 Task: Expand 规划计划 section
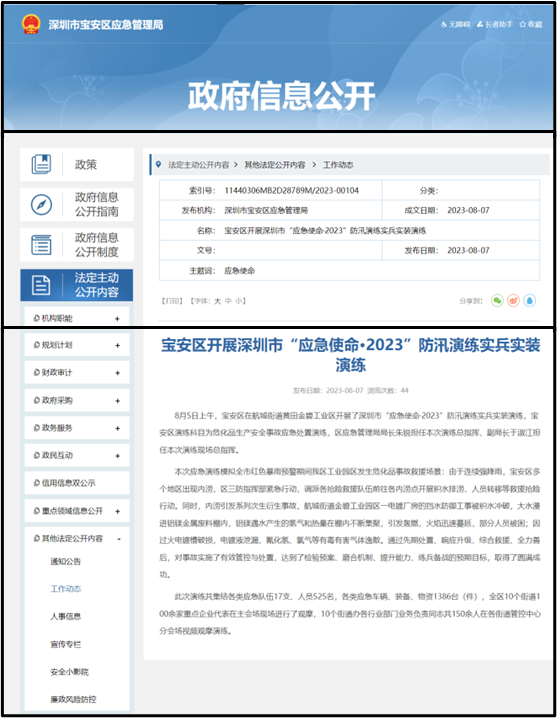(x=117, y=345)
